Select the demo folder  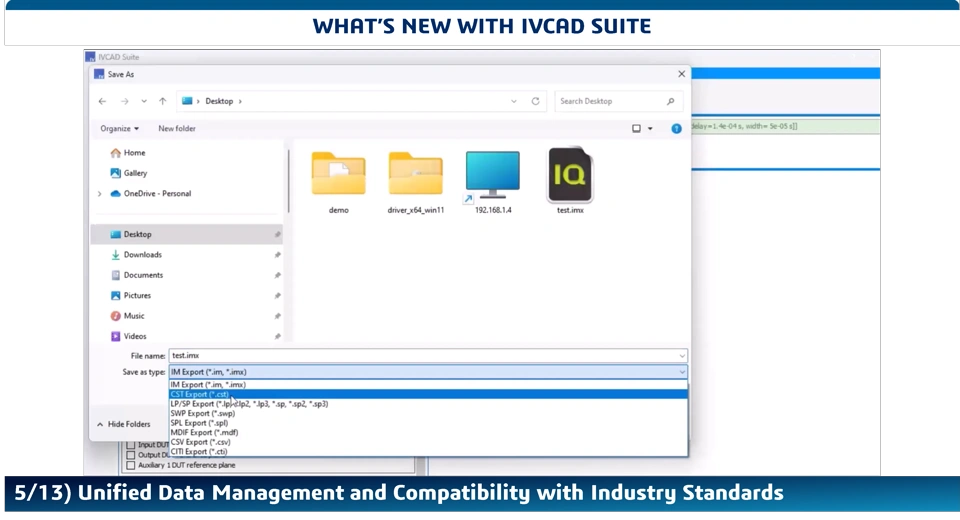[x=339, y=181]
